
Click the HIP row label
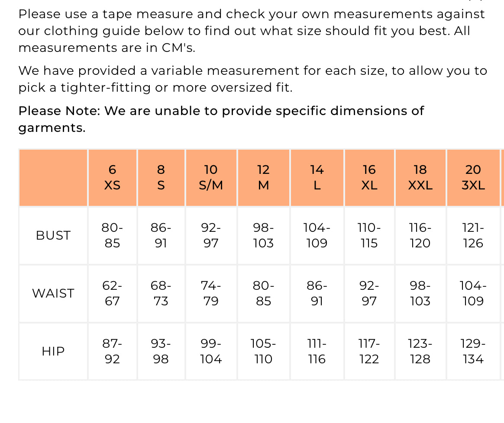(x=53, y=351)
